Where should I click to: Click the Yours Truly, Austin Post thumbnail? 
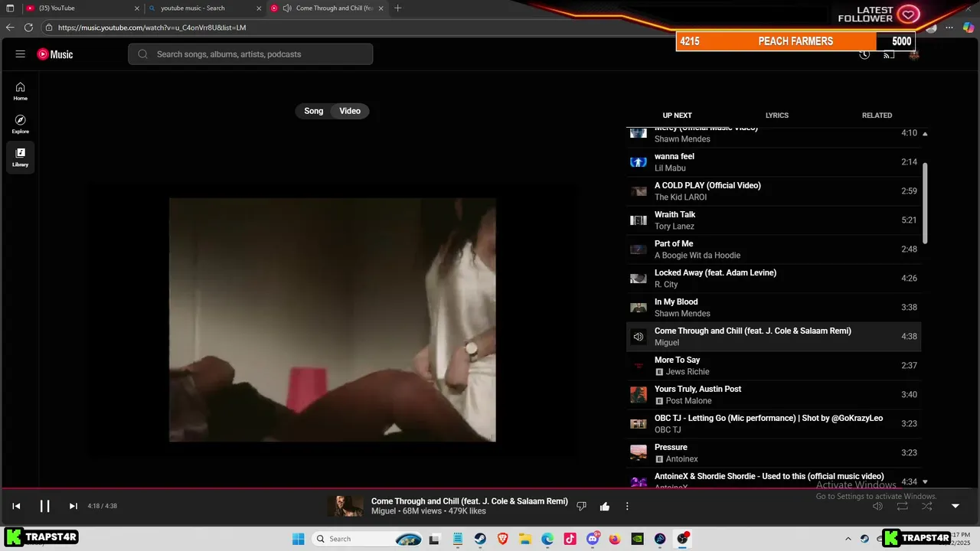click(639, 395)
